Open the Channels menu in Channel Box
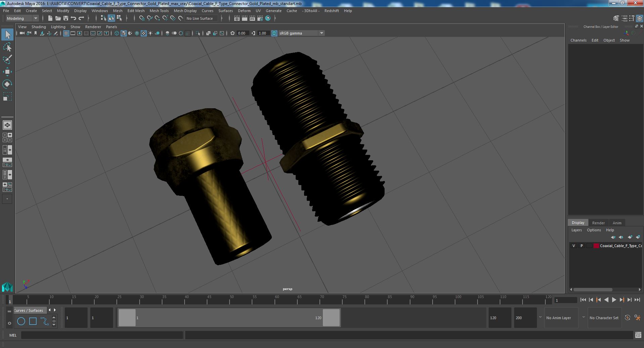644x348 pixels. tap(578, 40)
